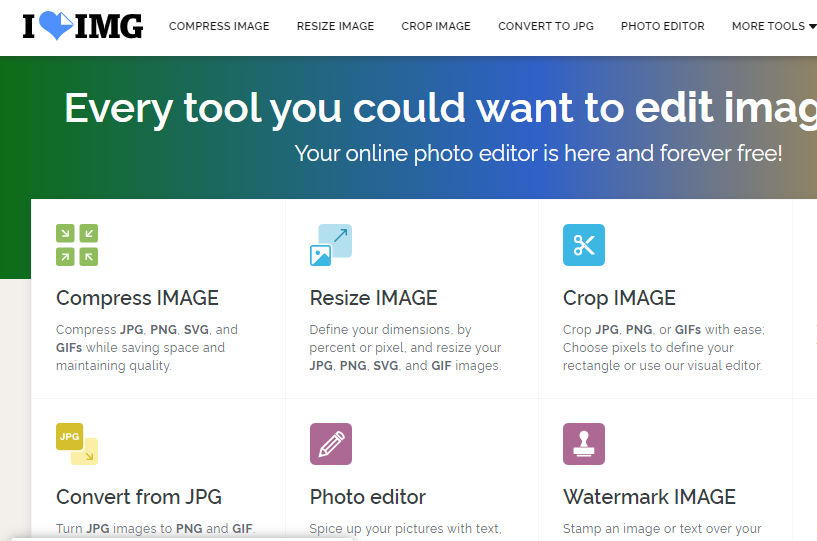The image size is (817, 541).
Task: Open Compress Image in top navigation
Action: [x=219, y=26]
